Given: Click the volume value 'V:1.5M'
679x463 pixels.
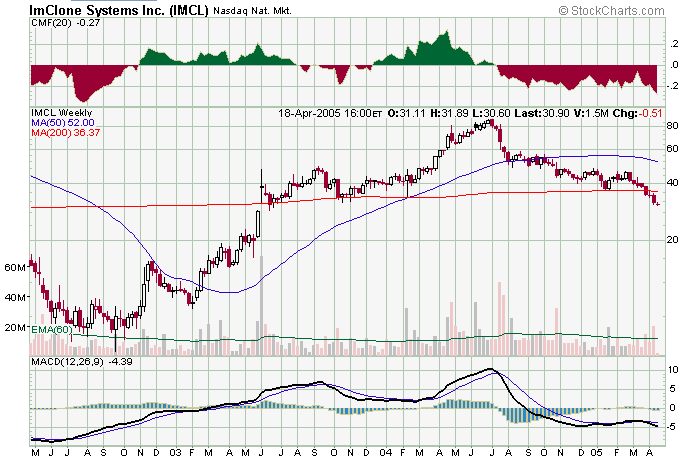Looking at the screenshot, I should point(591,113).
